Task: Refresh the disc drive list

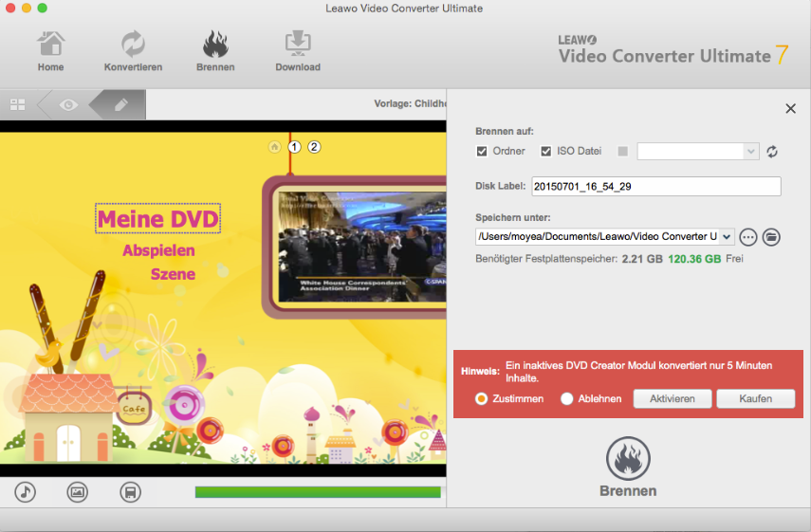Action: tap(772, 152)
